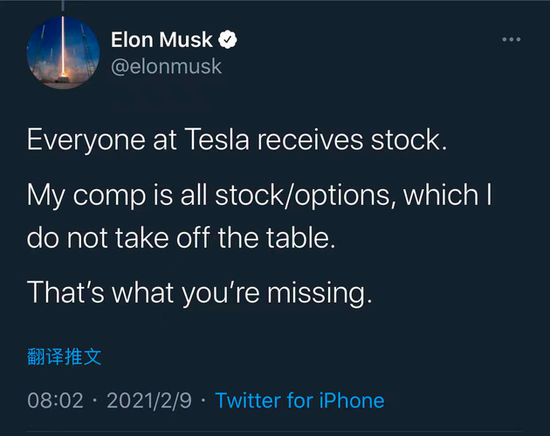Open the three-dot more options menu
This screenshot has height=436, width=550.
[511, 39]
